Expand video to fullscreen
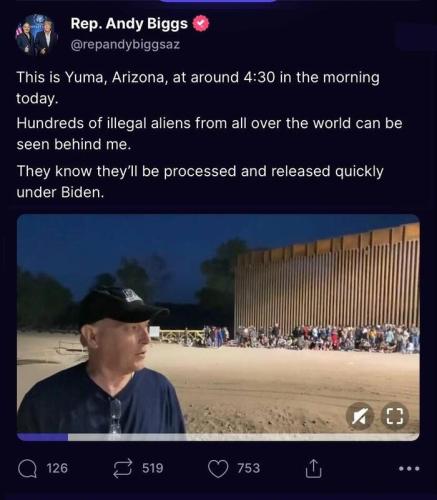Screen dimensions: 437x500 click(395, 416)
